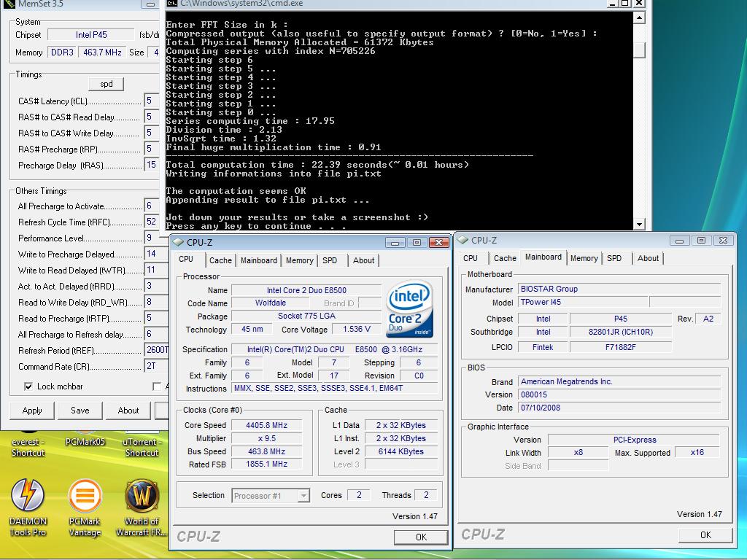Viewport: 747px width, 560px height.
Task: Open the Refresh Period (tREF) value box
Action: pos(156,350)
